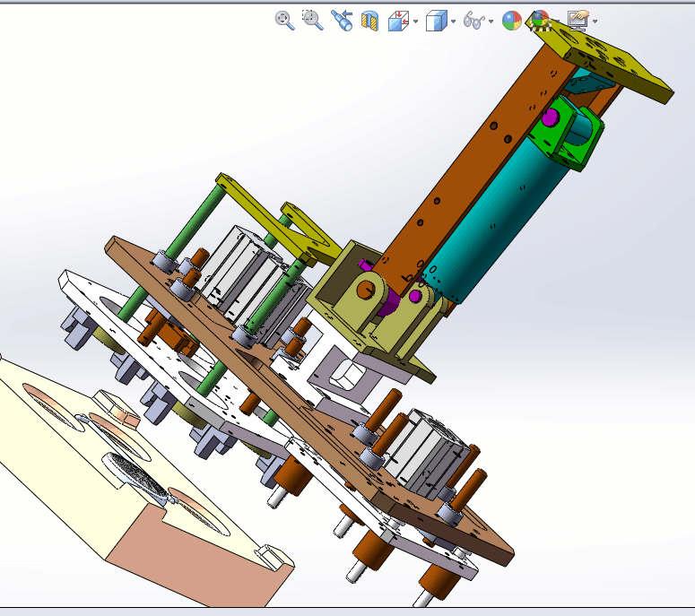
Task: Expand the View Settings dropdown arrow
Action: coord(595,22)
